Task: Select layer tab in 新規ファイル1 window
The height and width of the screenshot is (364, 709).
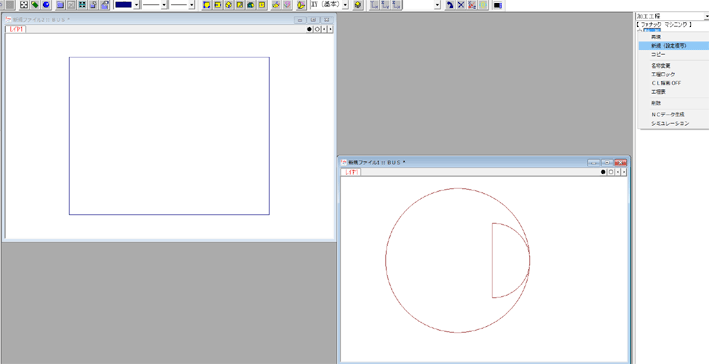Action: pyautogui.click(x=351, y=172)
